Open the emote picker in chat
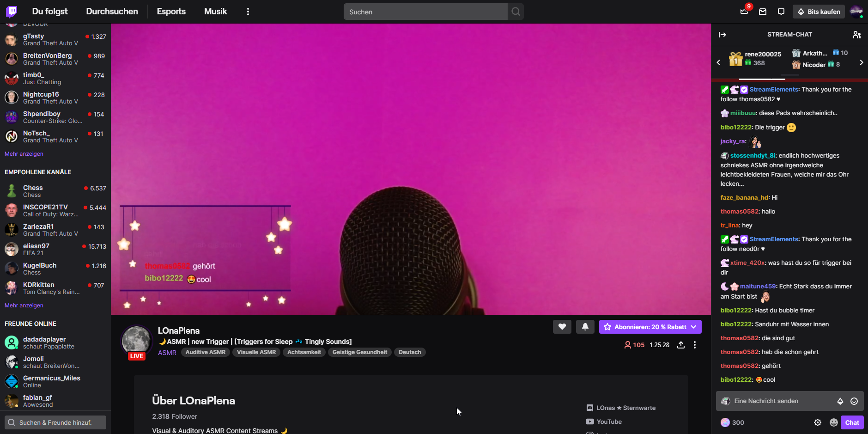Image resolution: width=868 pixels, height=434 pixels. click(854, 401)
